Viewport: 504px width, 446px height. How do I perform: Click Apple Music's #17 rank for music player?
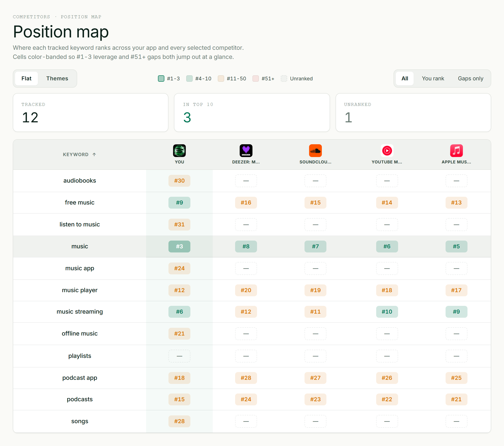[456, 290]
